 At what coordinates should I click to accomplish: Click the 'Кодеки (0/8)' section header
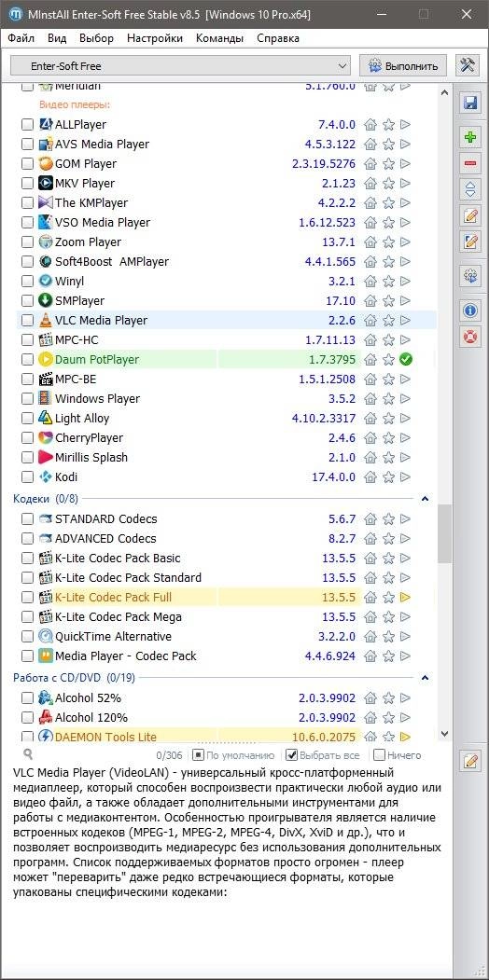(x=46, y=498)
